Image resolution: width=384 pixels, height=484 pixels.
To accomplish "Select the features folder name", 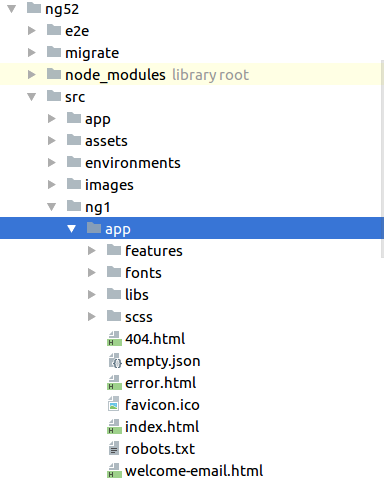I will 154,251.
